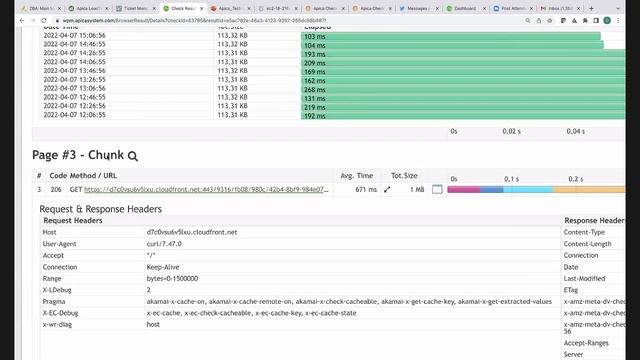Click the Range value bytes=0-1500000
The image size is (640, 360).
tap(172, 278)
